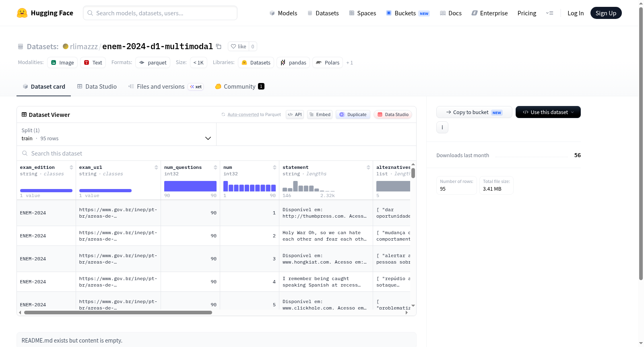Open Data Studio from the viewer header
This screenshot has width=644, height=347.
click(x=393, y=114)
